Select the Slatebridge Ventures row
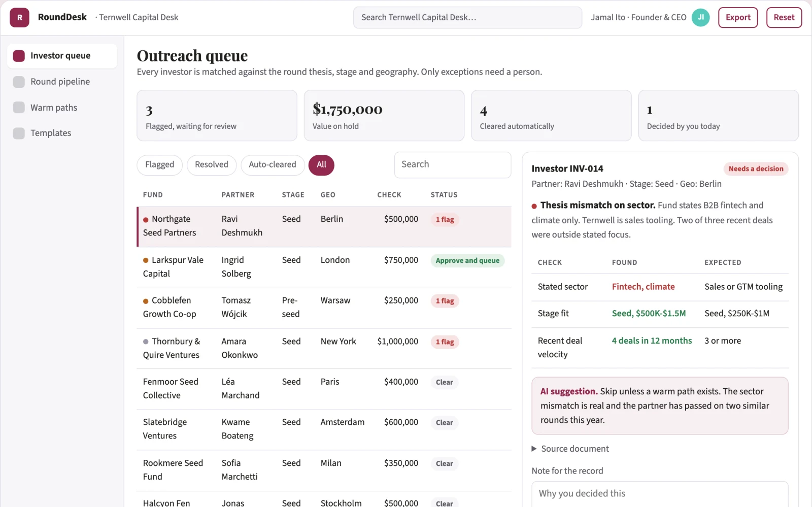Viewport: 812px width, 507px height. [x=324, y=430]
